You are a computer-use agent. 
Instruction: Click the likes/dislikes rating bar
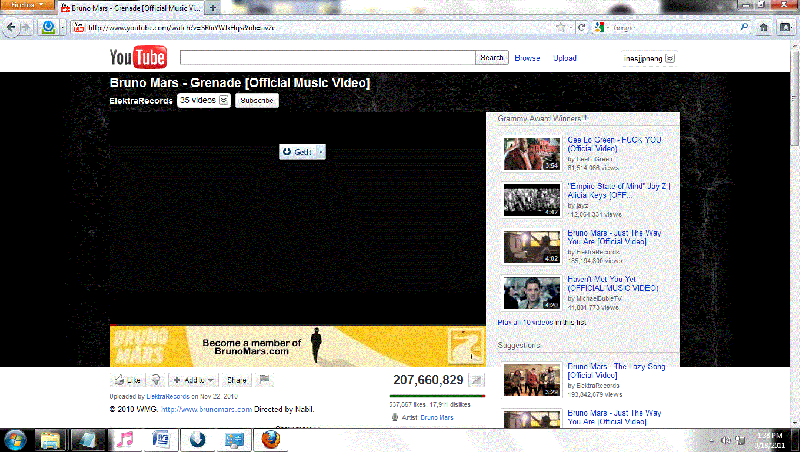click(437, 396)
